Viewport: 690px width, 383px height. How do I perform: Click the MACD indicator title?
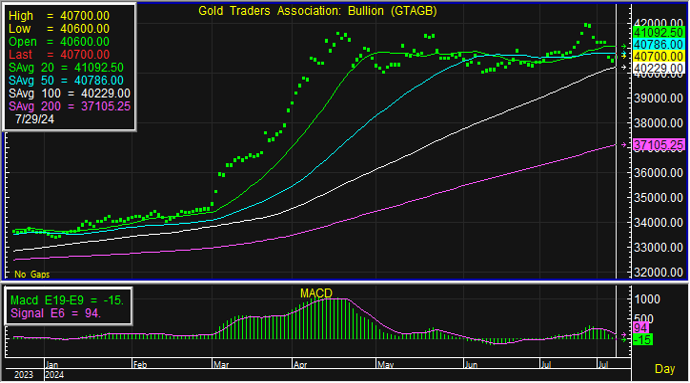point(316,293)
